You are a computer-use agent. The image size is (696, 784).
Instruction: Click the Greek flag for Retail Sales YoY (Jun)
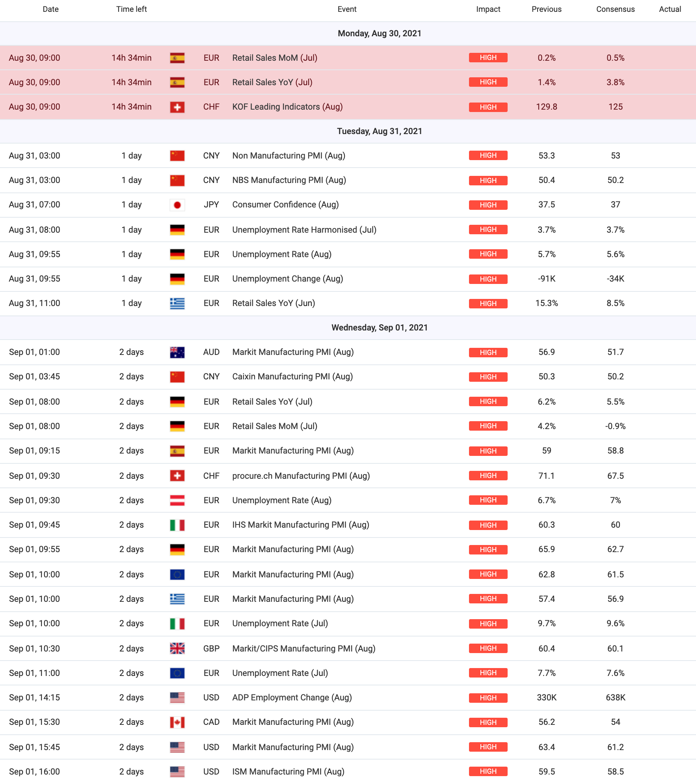click(x=177, y=304)
